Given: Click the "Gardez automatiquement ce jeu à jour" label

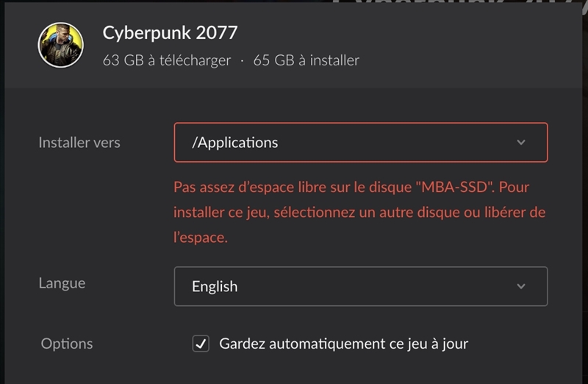Looking at the screenshot, I should [343, 344].
